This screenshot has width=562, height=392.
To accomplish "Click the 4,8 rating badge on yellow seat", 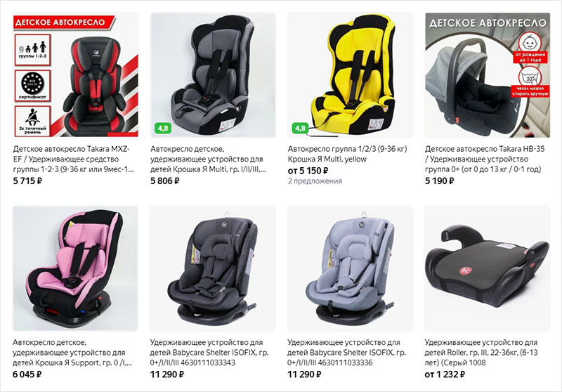I will [301, 128].
